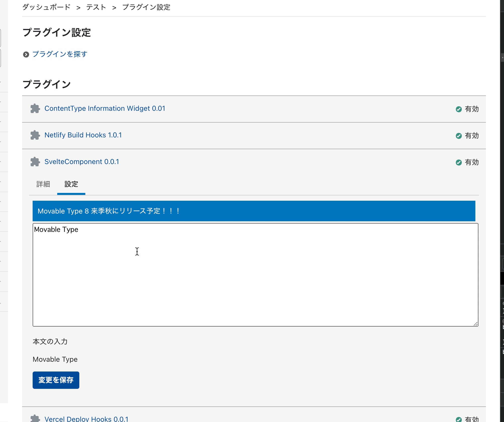This screenshot has width=504, height=422.
Task: Click the green check icon for Netlify Build Hooks
Action: [459, 136]
